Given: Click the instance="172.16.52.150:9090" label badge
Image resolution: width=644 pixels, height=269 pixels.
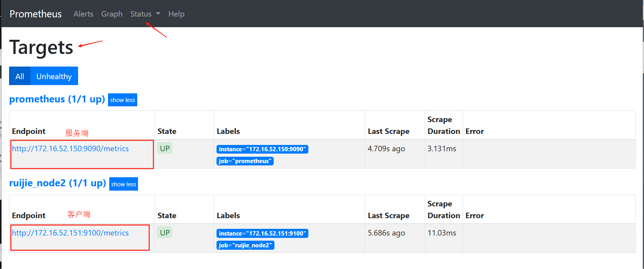Looking at the screenshot, I should point(262,149).
